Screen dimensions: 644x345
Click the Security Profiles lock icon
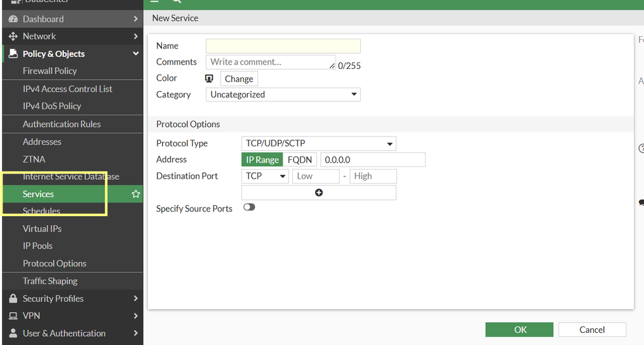13,299
